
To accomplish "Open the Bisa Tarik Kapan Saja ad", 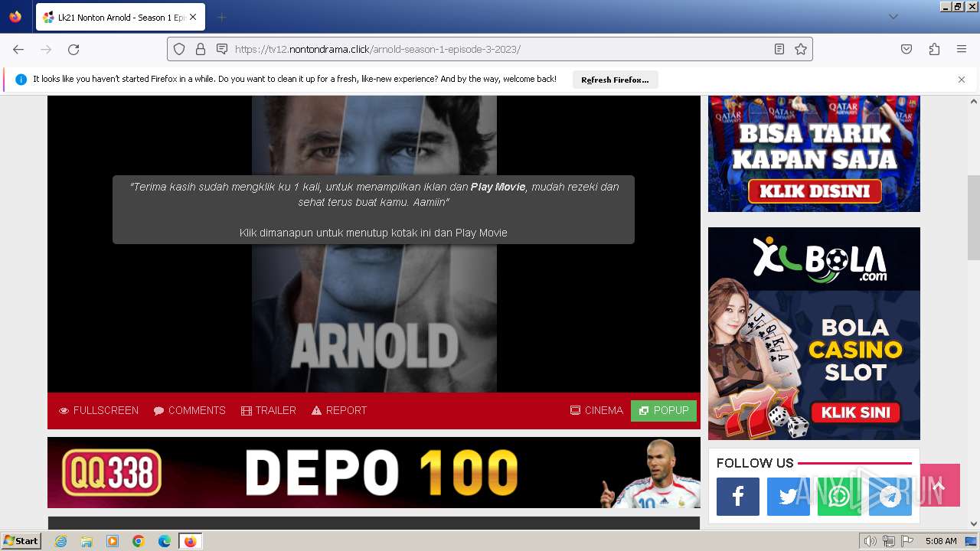I will [x=814, y=153].
